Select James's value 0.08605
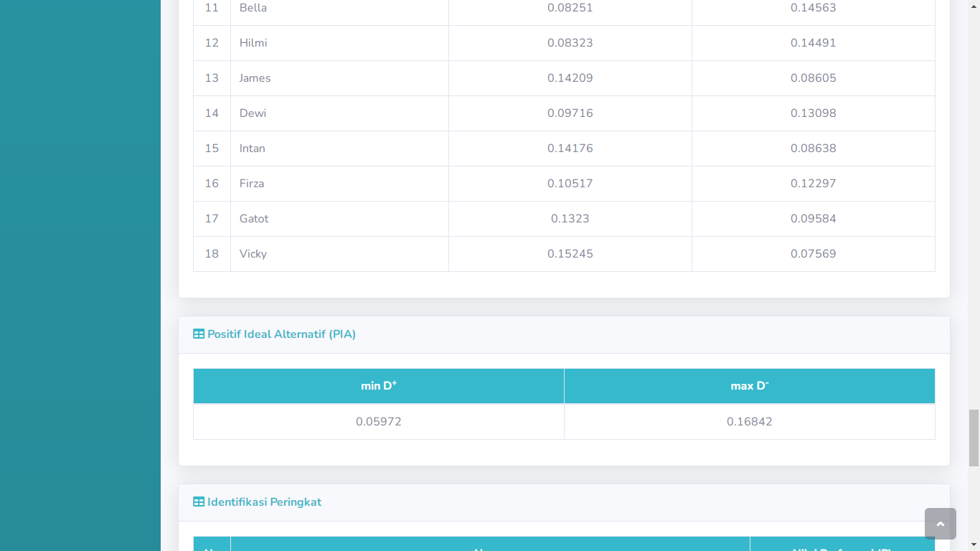980x551 pixels. coord(814,78)
